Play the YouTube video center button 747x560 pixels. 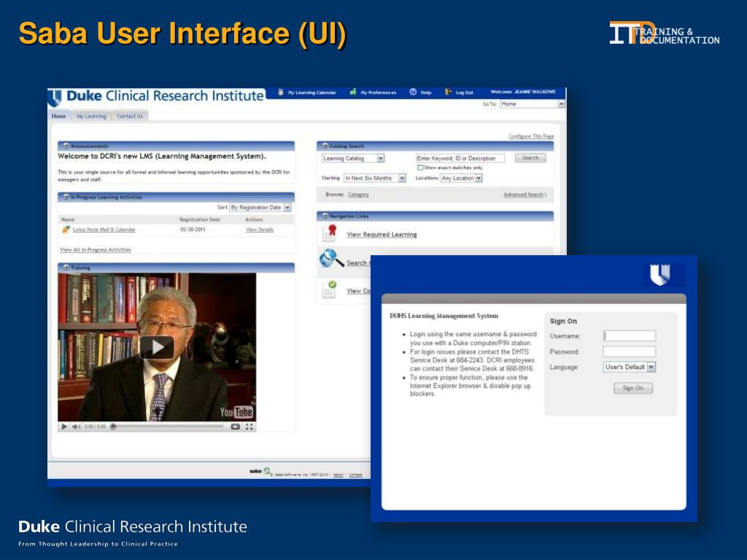(x=157, y=347)
